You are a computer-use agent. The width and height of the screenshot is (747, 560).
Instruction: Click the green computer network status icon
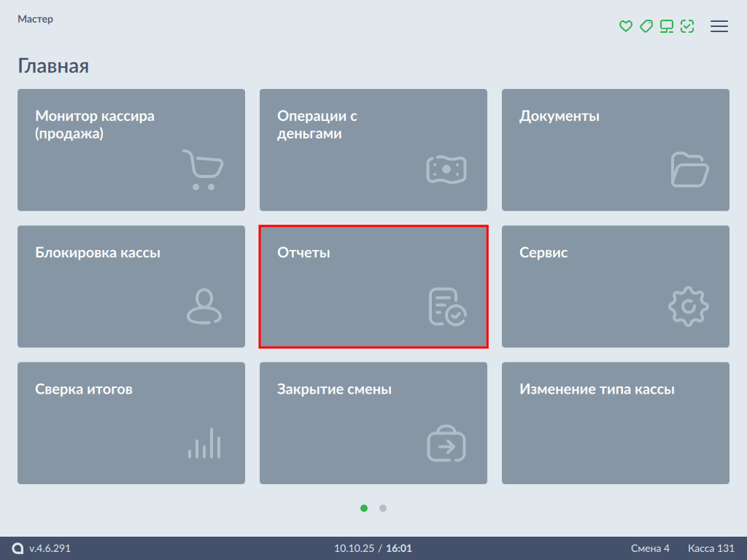click(666, 26)
